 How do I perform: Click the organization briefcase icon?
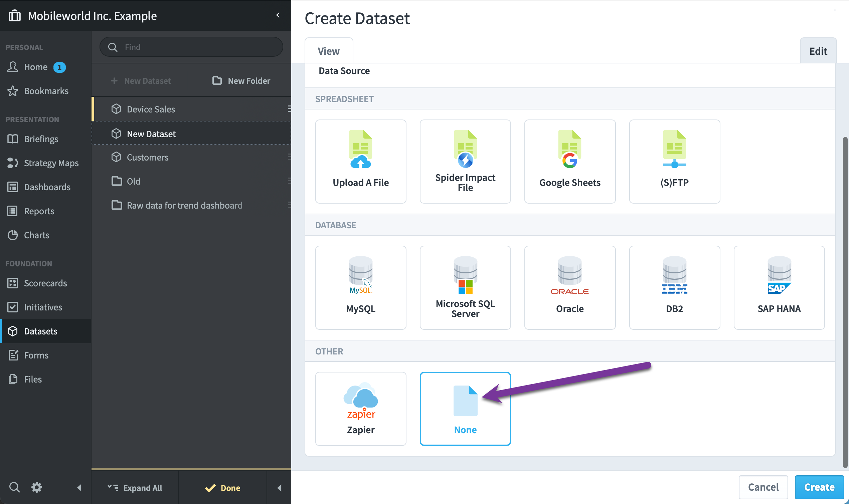click(14, 16)
